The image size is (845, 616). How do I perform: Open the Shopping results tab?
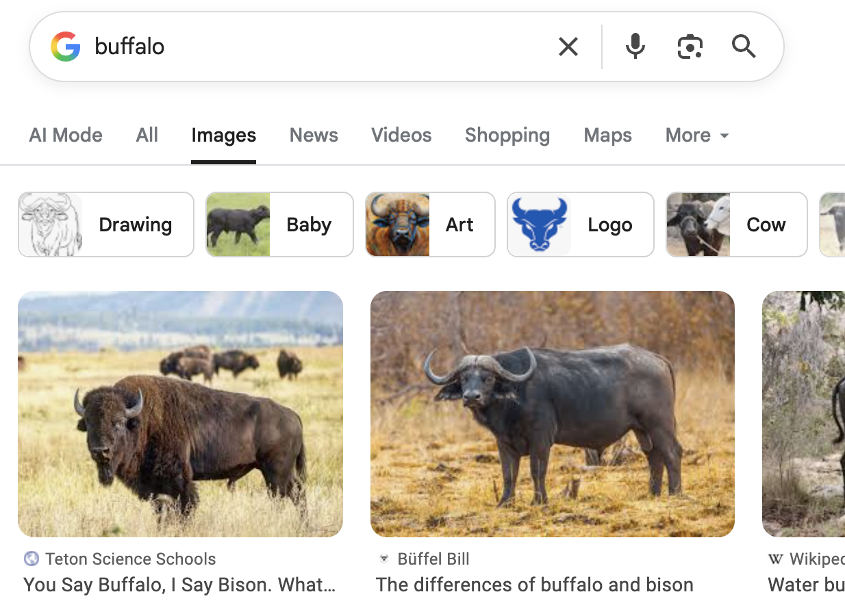click(507, 135)
